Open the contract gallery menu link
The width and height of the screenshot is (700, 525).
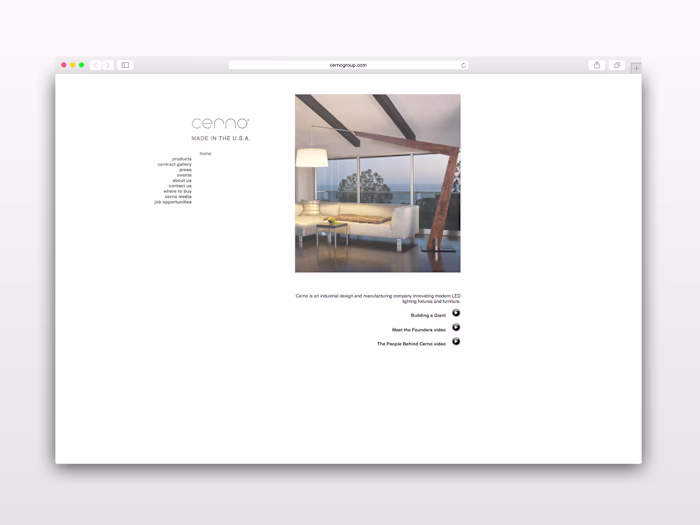point(175,164)
